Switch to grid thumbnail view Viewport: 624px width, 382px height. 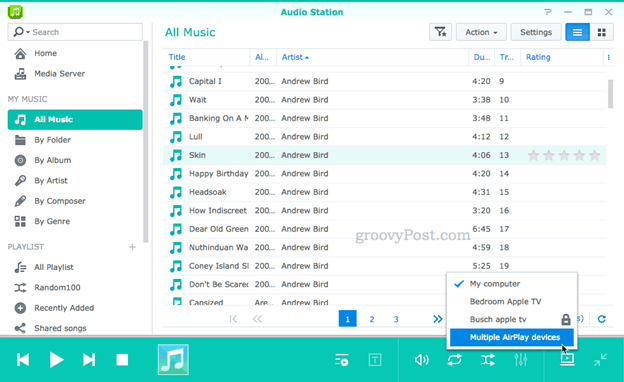click(x=602, y=32)
